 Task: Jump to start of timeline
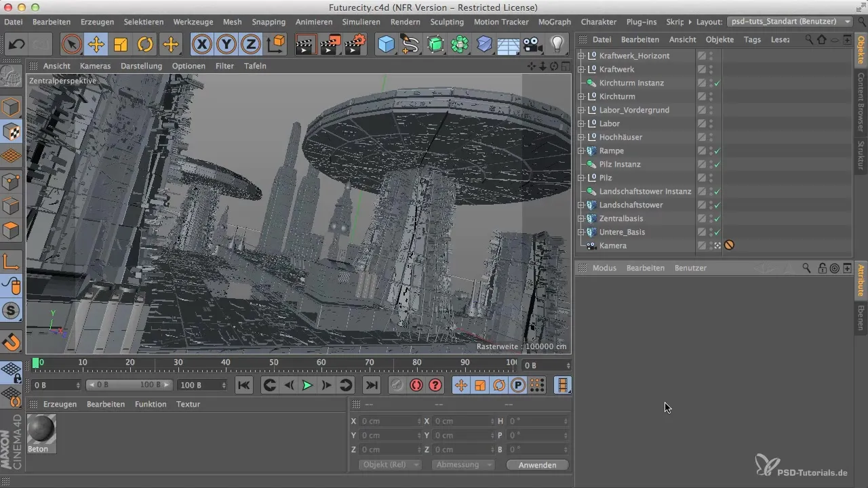coord(244,385)
